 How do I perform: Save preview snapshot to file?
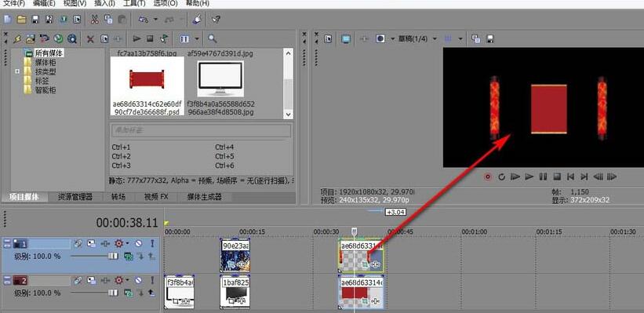point(489,38)
